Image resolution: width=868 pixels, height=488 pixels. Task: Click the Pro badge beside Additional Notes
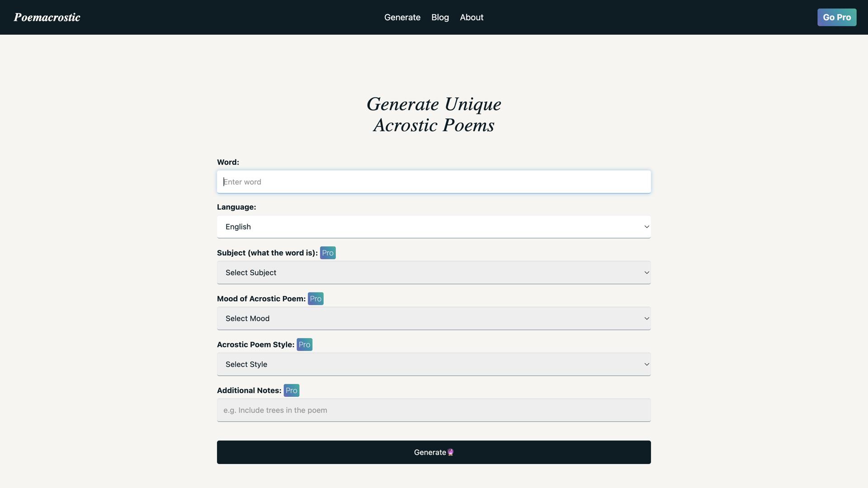[291, 390]
